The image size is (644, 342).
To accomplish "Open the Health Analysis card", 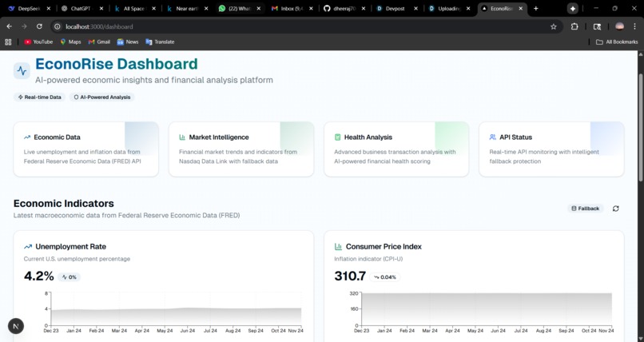I will [396, 149].
